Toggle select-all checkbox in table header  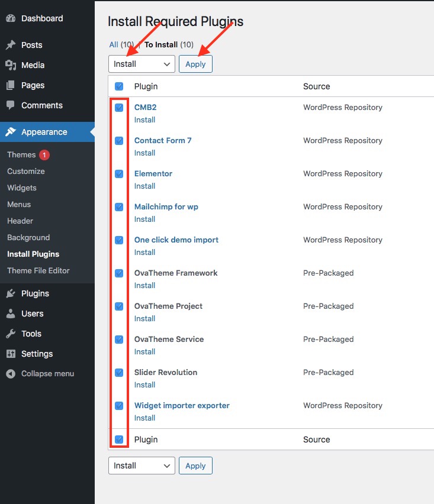119,86
